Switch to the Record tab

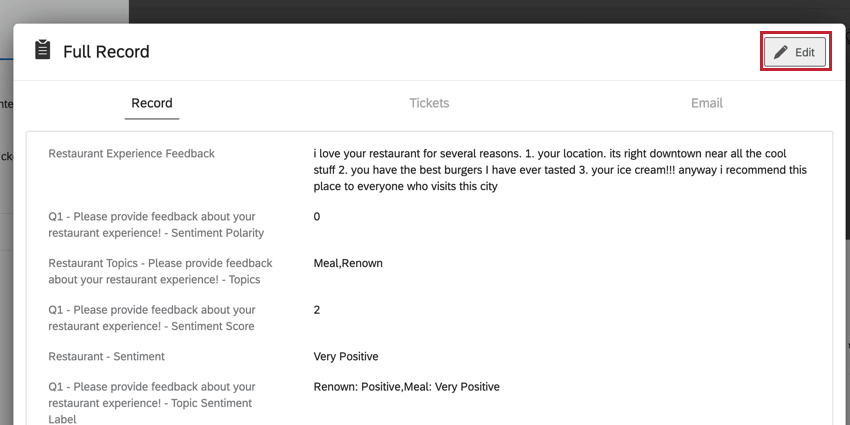click(x=152, y=103)
